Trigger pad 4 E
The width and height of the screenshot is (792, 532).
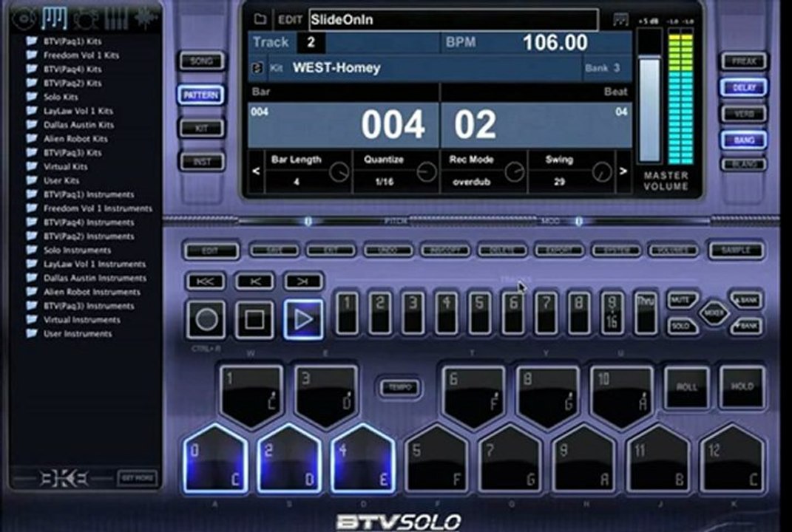(363, 459)
